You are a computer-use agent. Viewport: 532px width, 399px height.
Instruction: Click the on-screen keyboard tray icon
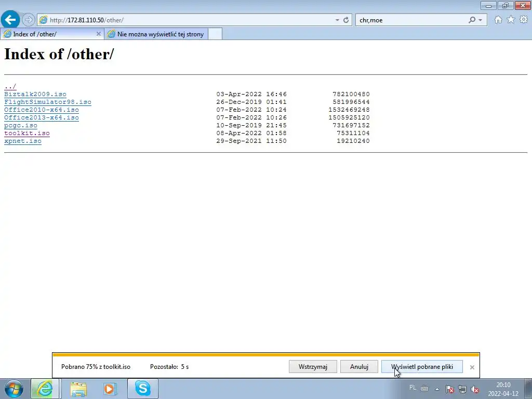click(424, 389)
